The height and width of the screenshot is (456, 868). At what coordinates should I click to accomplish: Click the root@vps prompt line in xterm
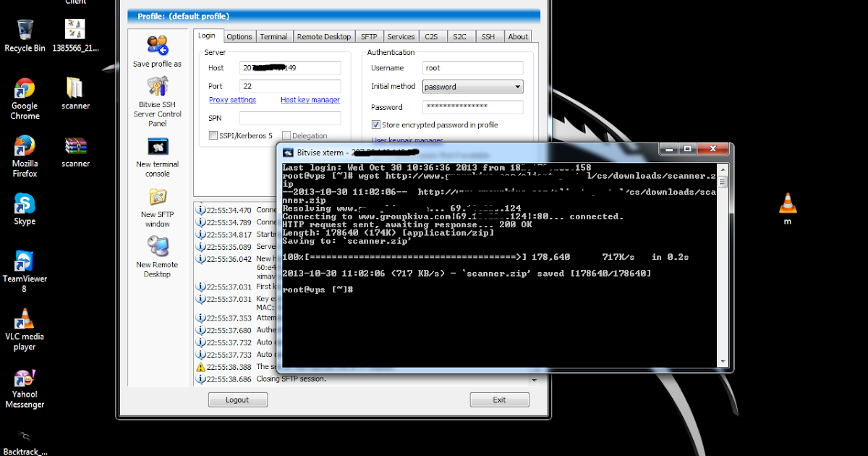(x=318, y=290)
